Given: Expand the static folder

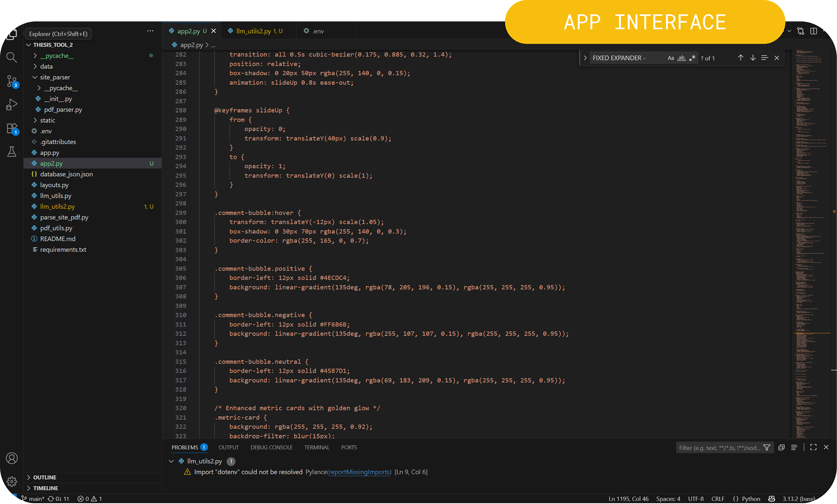Looking at the screenshot, I should point(48,120).
